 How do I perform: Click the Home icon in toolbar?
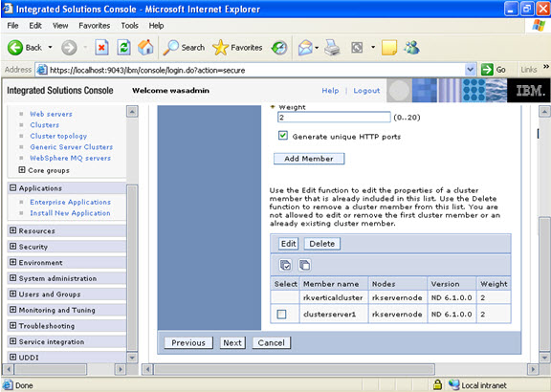pos(145,47)
